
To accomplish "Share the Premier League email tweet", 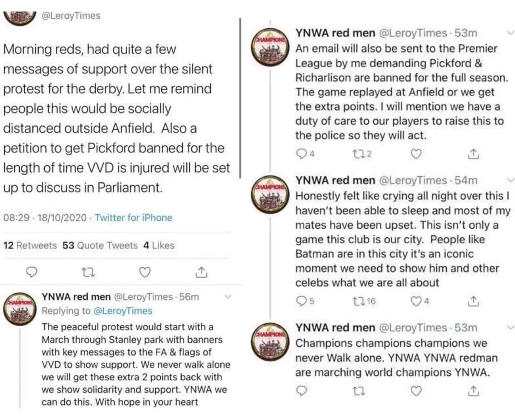I will pyautogui.click(x=473, y=154).
